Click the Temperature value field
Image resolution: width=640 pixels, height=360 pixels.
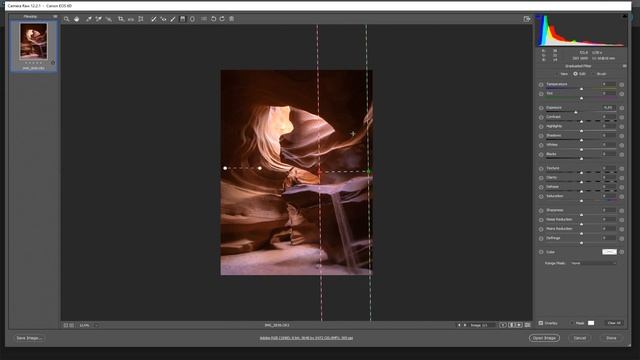point(609,84)
